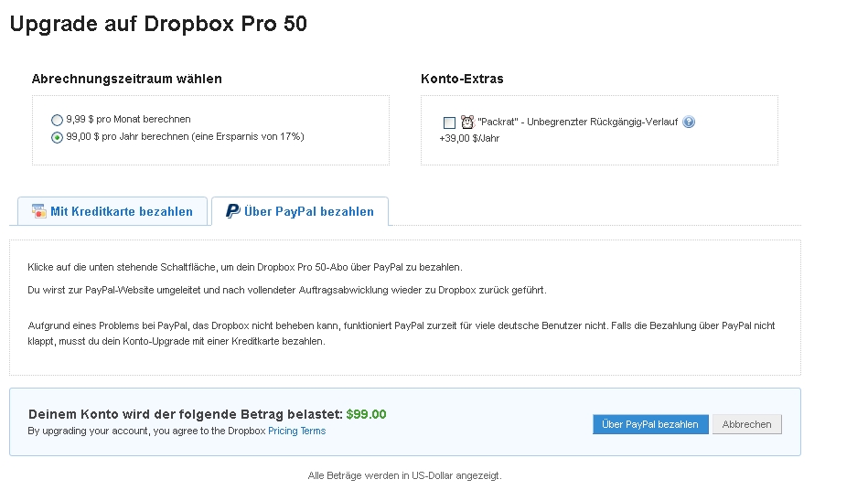Click the blue Über PayPal bezahlen button

[x=650, y=424]
